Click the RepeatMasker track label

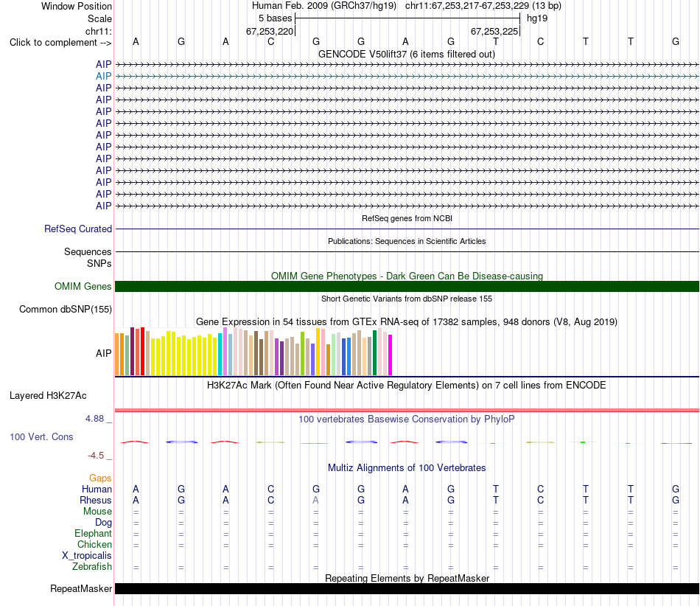pos(81,588)
